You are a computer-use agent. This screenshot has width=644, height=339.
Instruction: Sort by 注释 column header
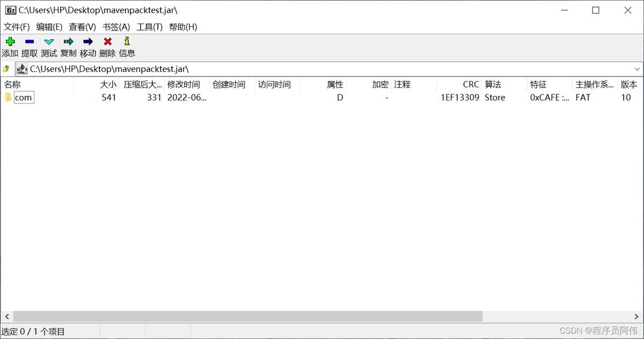point(414,84)
